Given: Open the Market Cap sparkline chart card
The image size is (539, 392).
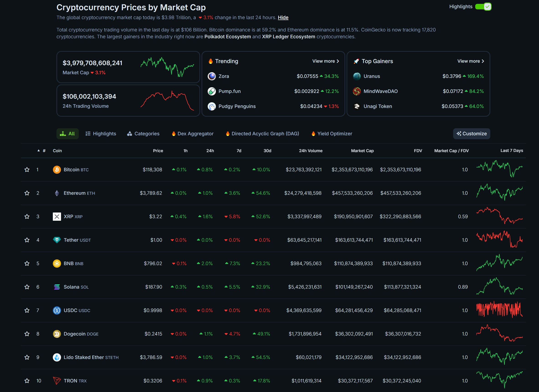Looking at the screenshot, I should 167,67.
